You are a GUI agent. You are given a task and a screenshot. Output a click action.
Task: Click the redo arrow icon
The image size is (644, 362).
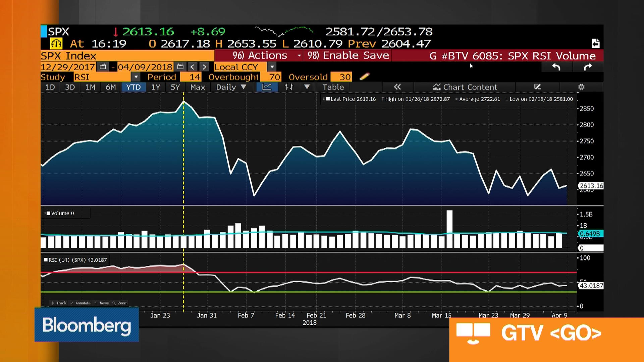588,67
